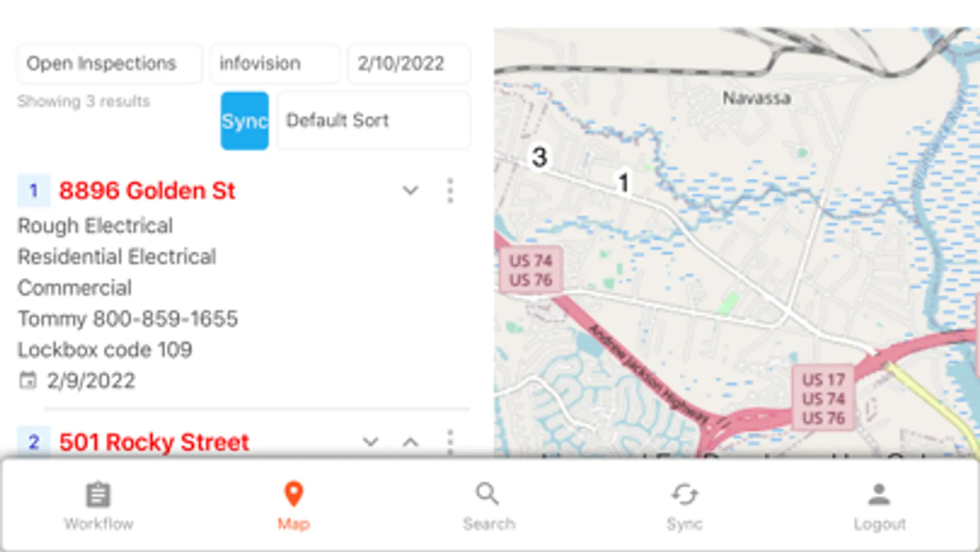Expand 8896 Golden St details chevron

[x=411, y=191]
